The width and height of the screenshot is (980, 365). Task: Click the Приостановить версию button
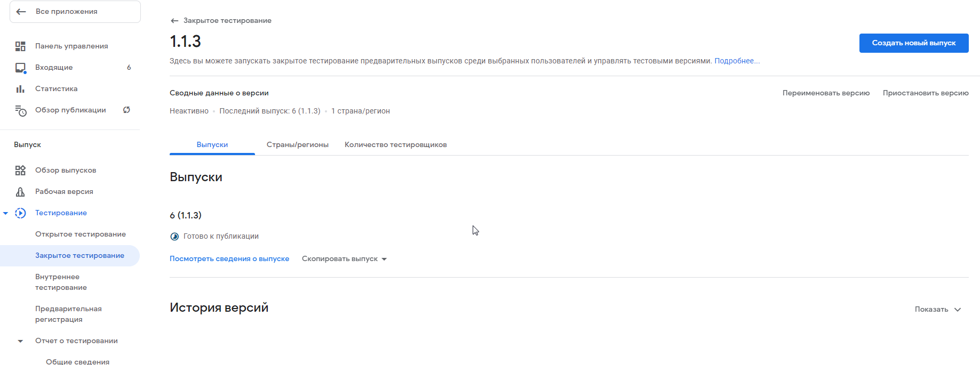click(926, 93)
